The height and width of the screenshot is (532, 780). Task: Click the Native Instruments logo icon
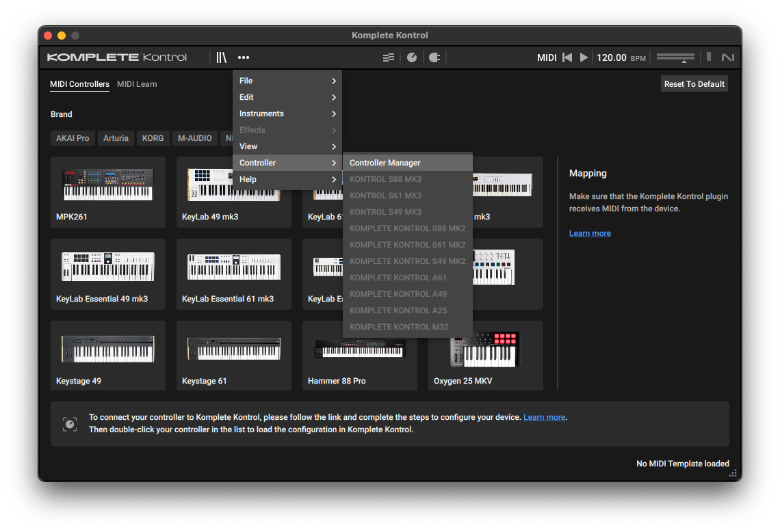pos(728,57)
